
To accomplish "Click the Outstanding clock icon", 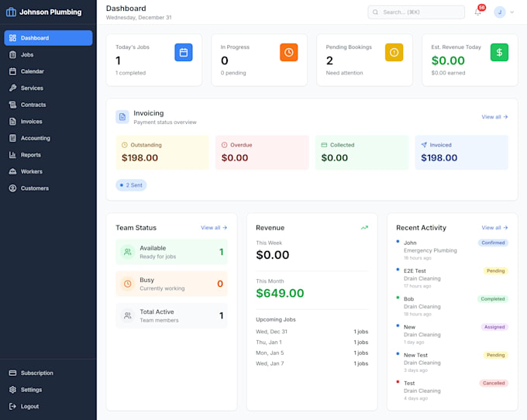I will 124,145.
